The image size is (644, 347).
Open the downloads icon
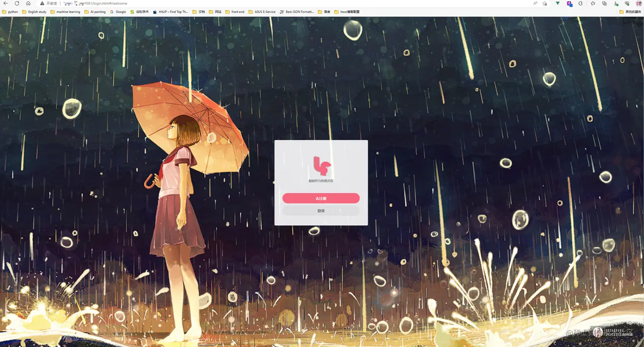pos(616,4)
